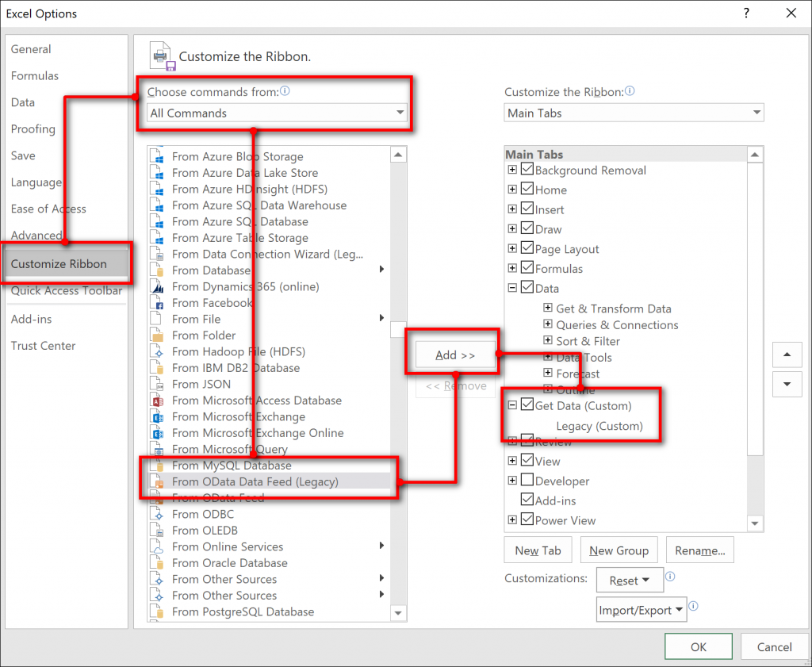The image size is (812, 667).
Task: Click the From Facebook icon
Action: pos(157,303)
